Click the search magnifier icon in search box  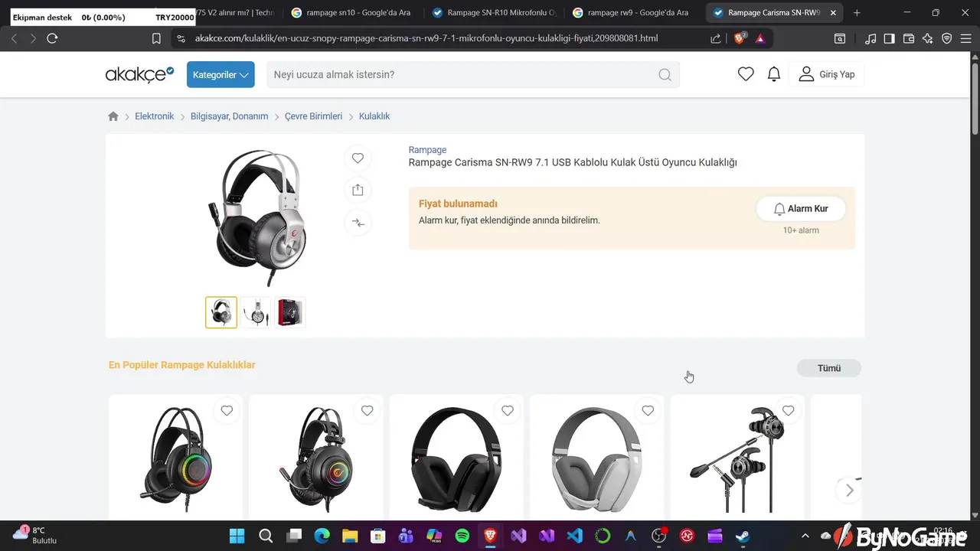pyautogui.click(x=665, y=74)
